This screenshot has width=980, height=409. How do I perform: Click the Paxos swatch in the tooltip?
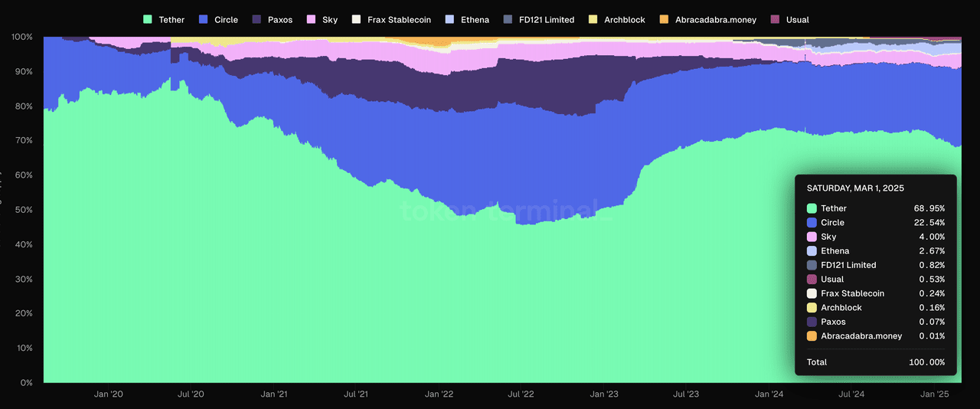[x=812, y=322]
